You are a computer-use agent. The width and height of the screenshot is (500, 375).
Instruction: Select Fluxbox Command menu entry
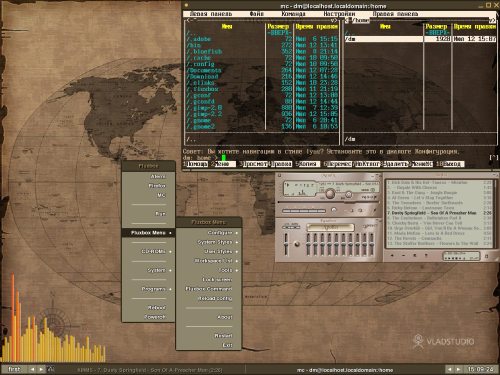click(x=208, y=289)
